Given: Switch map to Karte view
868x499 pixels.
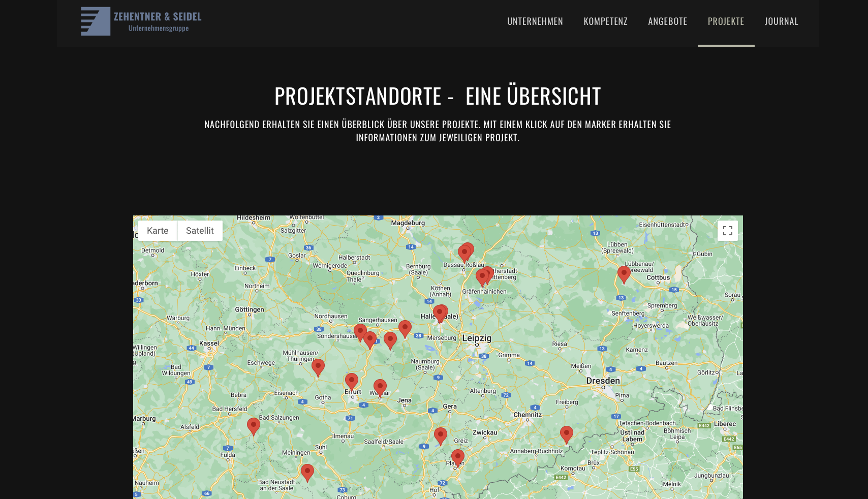Looking at the screenshot, I should pyautogui.click(x=158, y=231).
